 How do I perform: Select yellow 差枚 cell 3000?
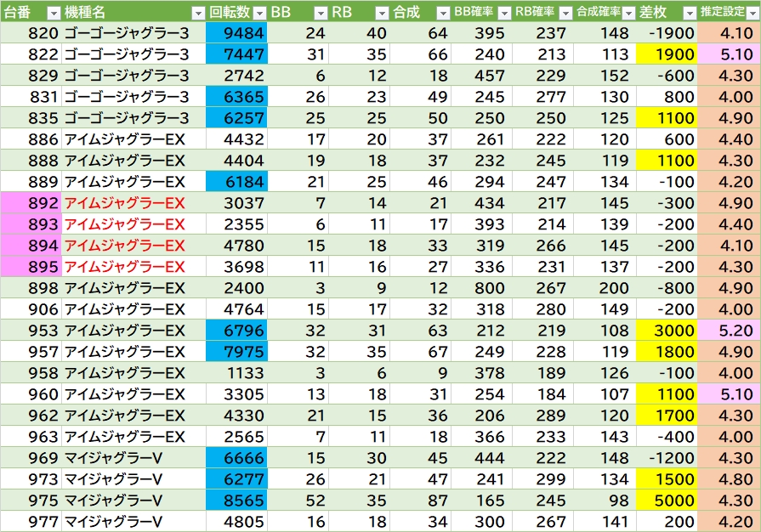tap(667, 331)
